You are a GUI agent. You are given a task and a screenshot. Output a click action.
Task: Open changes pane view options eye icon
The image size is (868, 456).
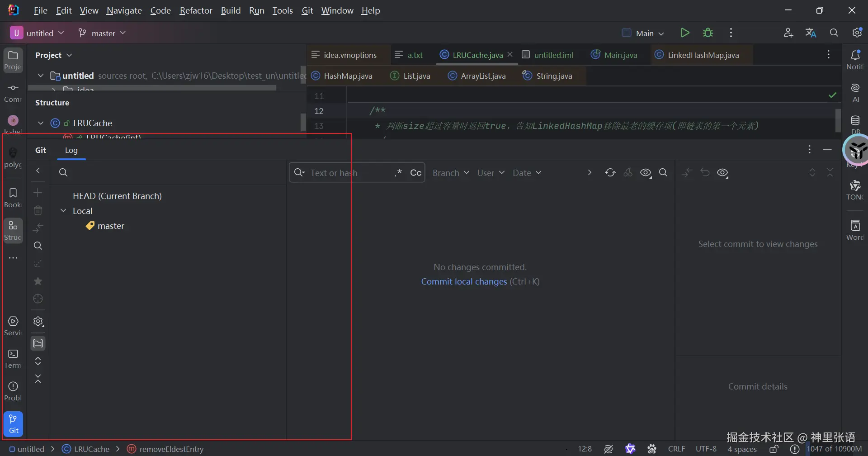click(723, 172)
